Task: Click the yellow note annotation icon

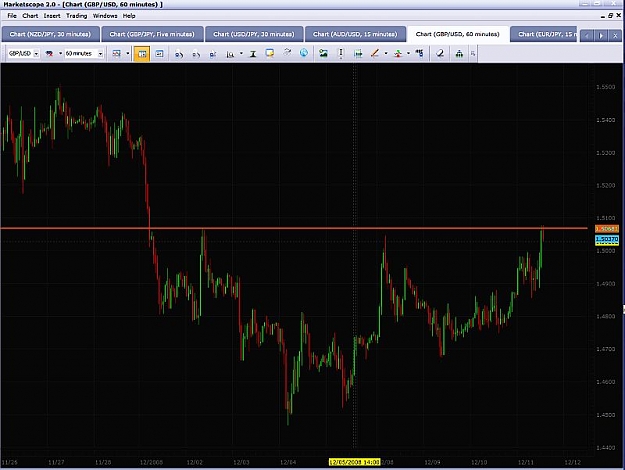Action: click(270, 53)
